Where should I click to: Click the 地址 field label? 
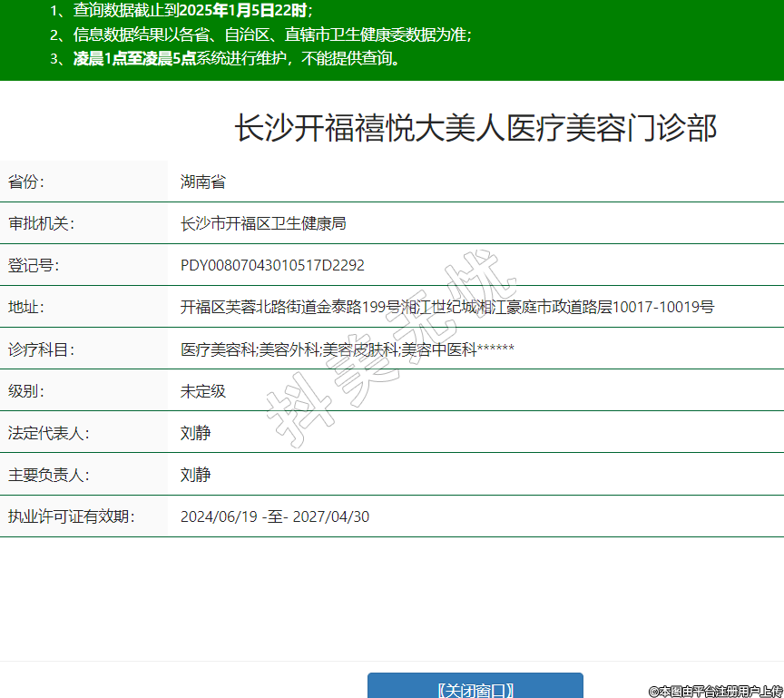(x=26, y=307)
